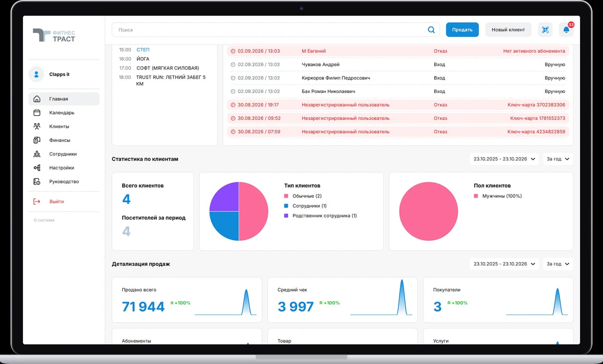Click the clock icon for 02.09.2026 / 13:03
Image resolution: width=603 pixels, height=364 pixels.
click(233, 51)
